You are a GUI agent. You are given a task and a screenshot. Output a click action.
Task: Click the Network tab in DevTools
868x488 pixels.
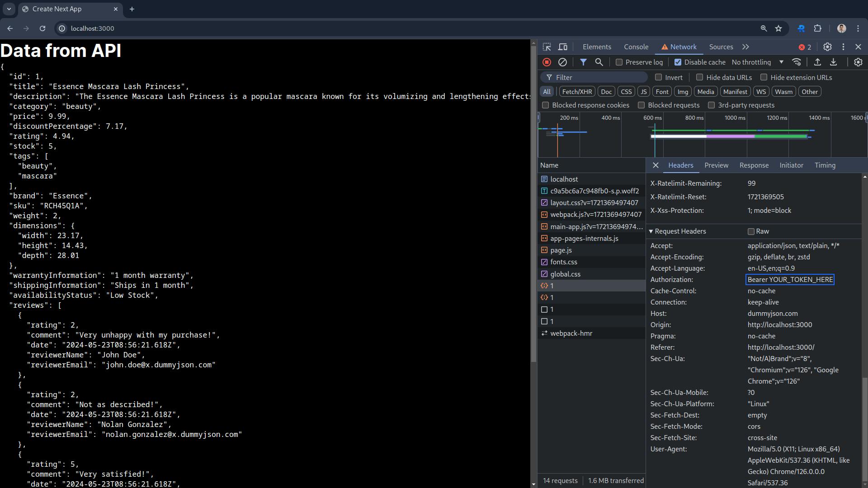click(683, 47)
